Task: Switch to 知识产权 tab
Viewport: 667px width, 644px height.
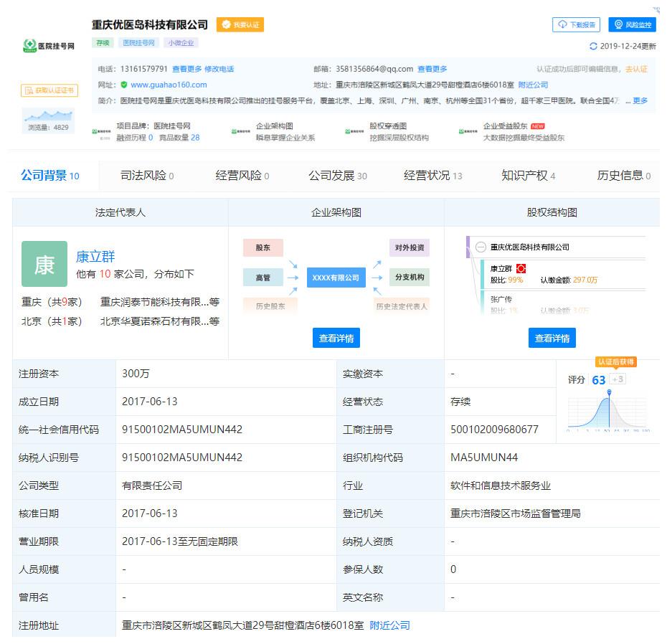Action: coord(529,175)
